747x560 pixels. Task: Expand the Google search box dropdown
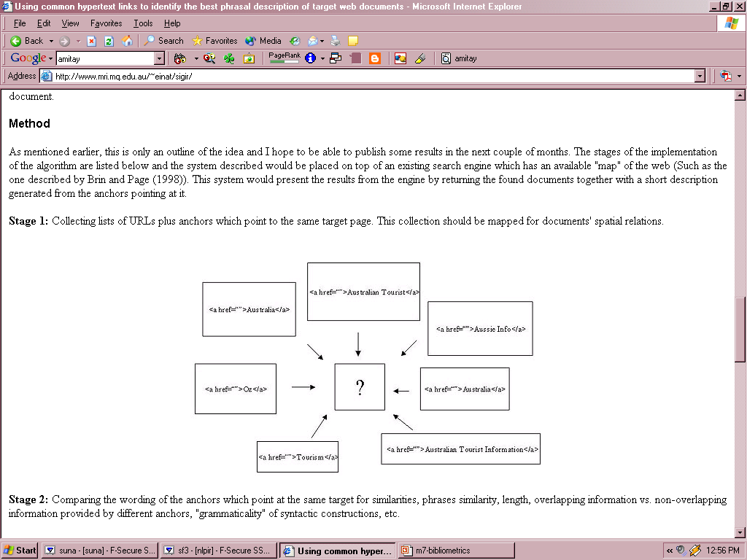pyautogui.click(x=159, y=58)
